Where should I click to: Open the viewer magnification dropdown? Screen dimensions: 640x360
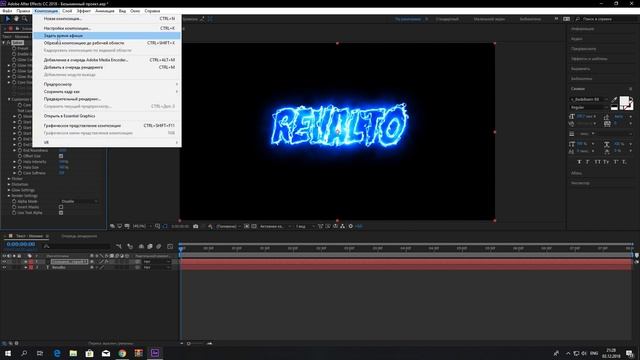142,226
